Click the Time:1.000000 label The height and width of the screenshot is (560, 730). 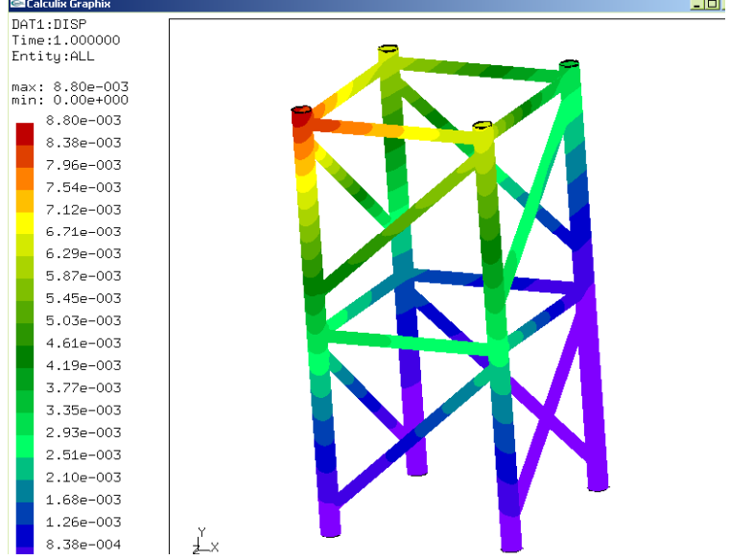pyautogui.click(x=65, y=40)
